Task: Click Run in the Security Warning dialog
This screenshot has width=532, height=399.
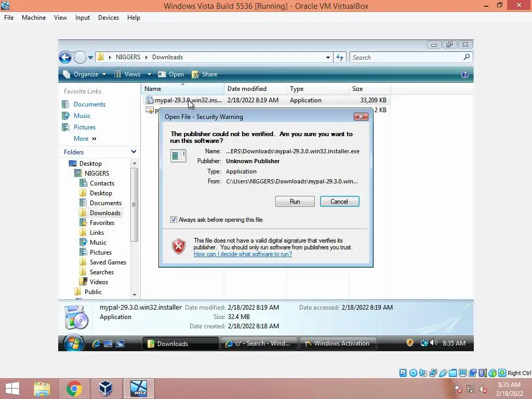Action: point(295,202)
